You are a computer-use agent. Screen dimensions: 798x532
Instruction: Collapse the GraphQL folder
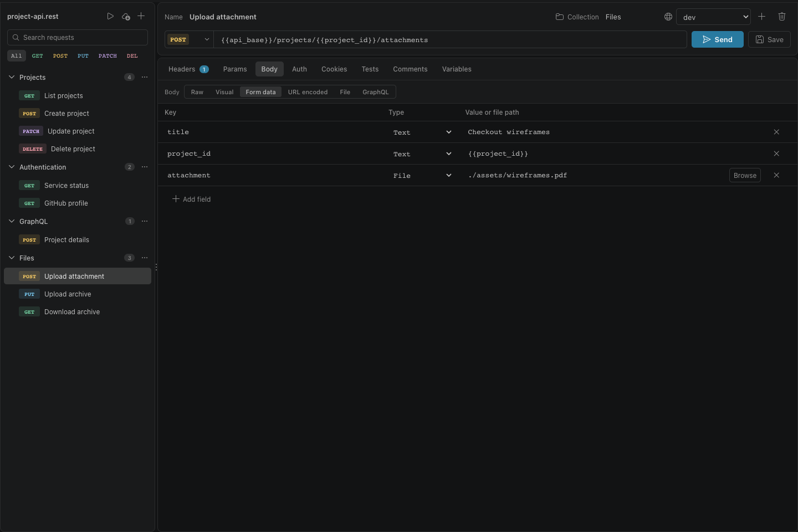click(x=12, y=221)
